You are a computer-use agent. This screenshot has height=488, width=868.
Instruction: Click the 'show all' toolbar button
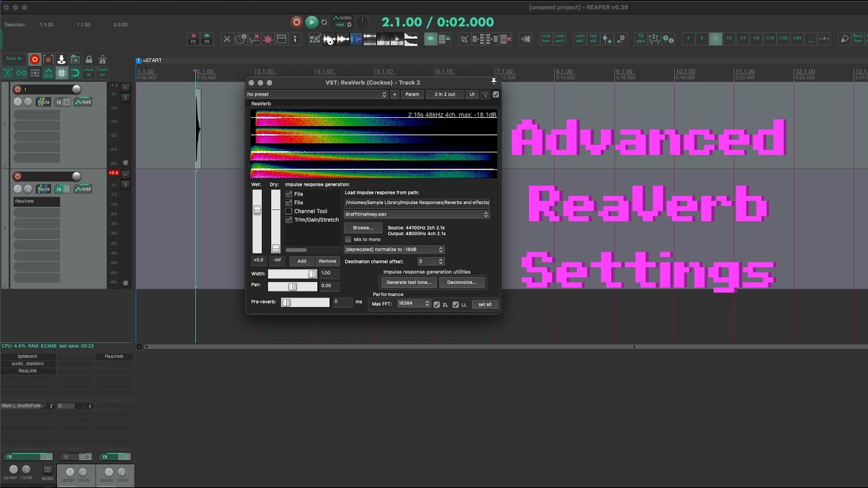[89, 72]
